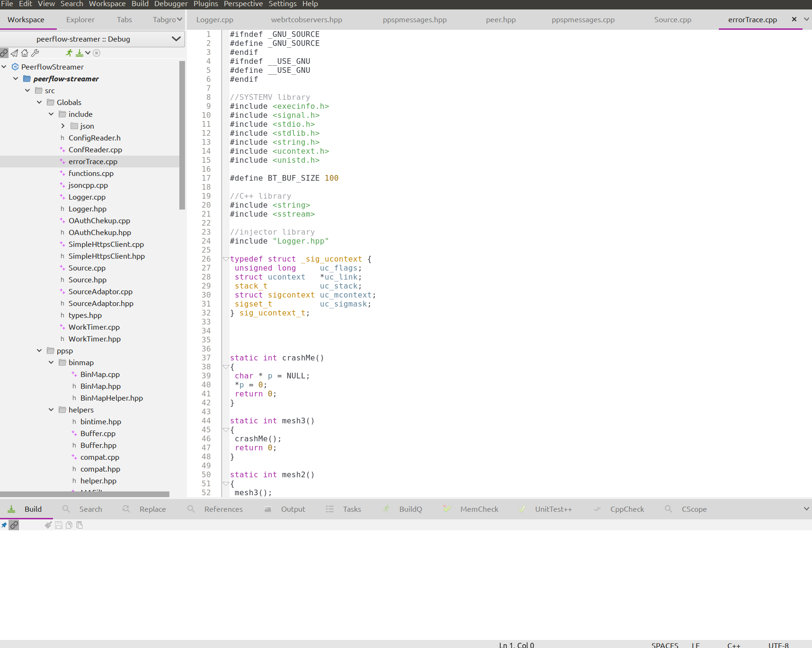Select the build (download arrow) icon

pos(79,53)
